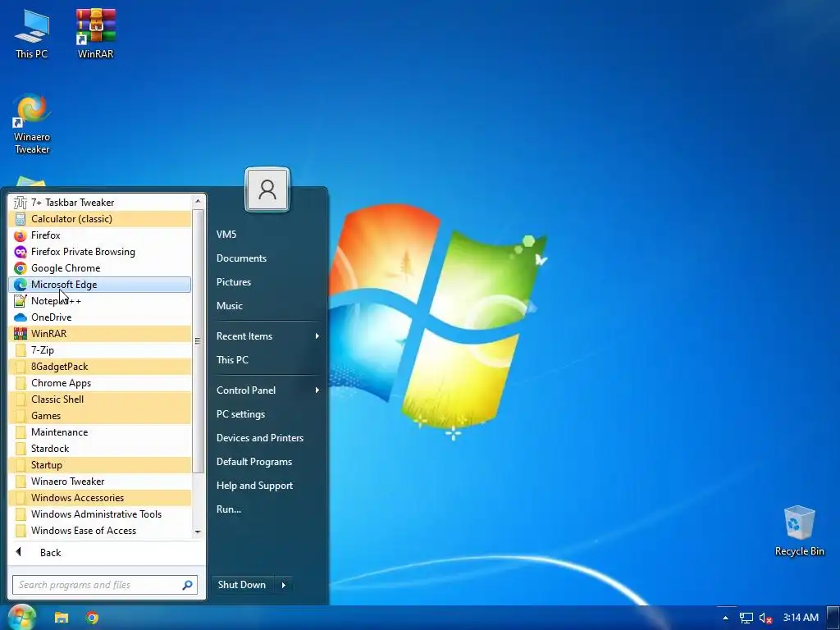Start Firefox Private Browsing
Viewport: 840px width, 630px height.
pos(100,252)
